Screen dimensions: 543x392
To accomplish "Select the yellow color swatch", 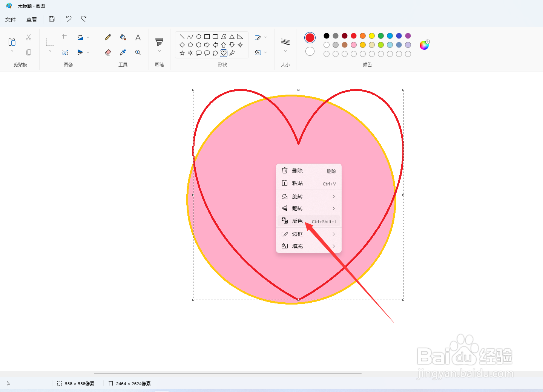I will pyautogui.click(x=371, y=35).
